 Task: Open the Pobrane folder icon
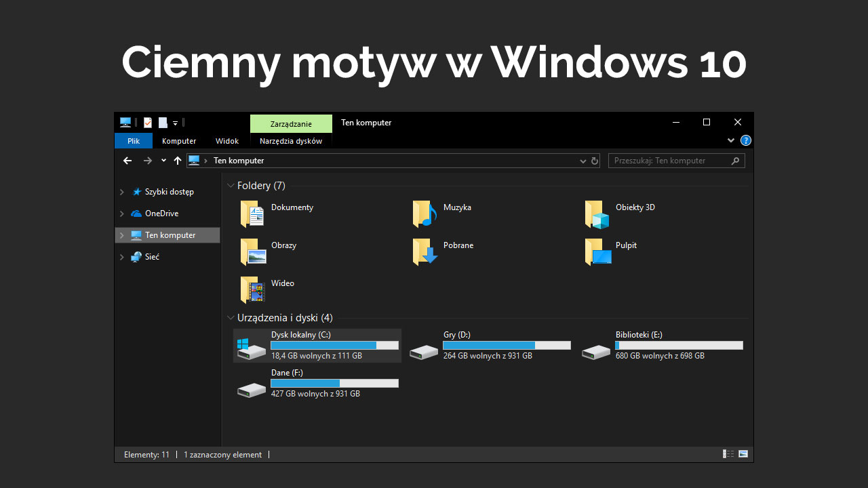[x=425, y=252]
